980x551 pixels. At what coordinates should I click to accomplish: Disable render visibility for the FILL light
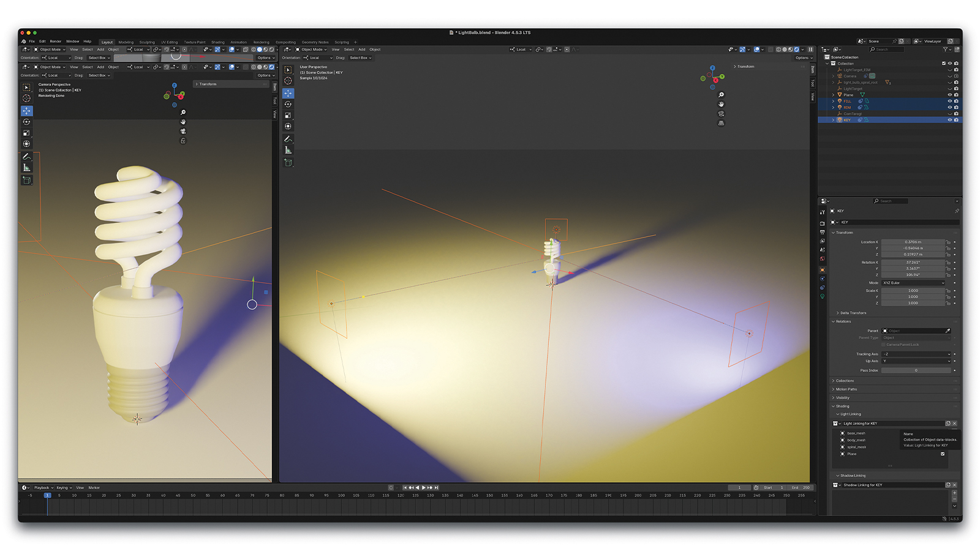coord(956,101)
